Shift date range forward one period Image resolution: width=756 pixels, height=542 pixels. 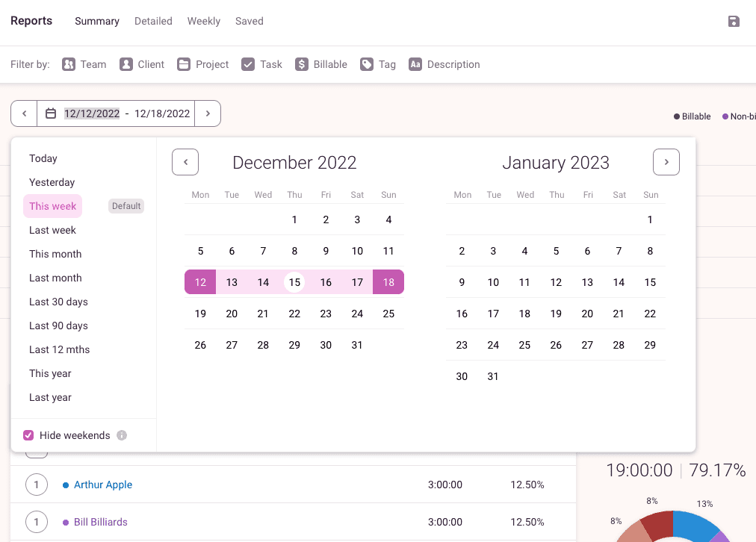click(208, 113)
